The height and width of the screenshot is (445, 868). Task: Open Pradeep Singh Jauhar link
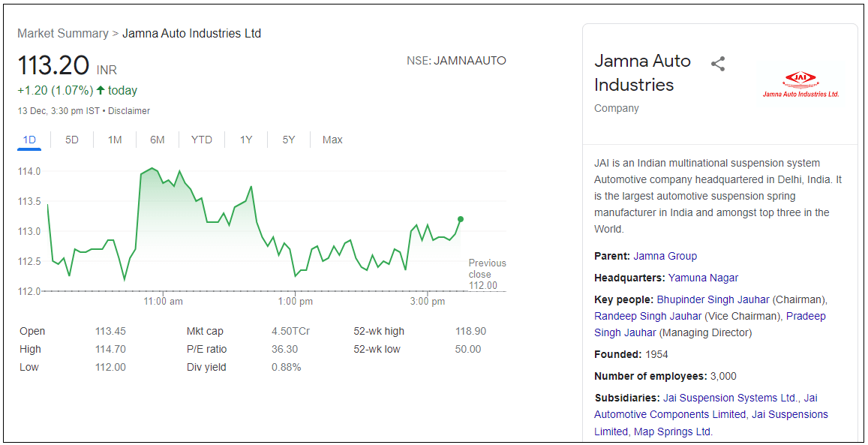click(x=710, y=324)
